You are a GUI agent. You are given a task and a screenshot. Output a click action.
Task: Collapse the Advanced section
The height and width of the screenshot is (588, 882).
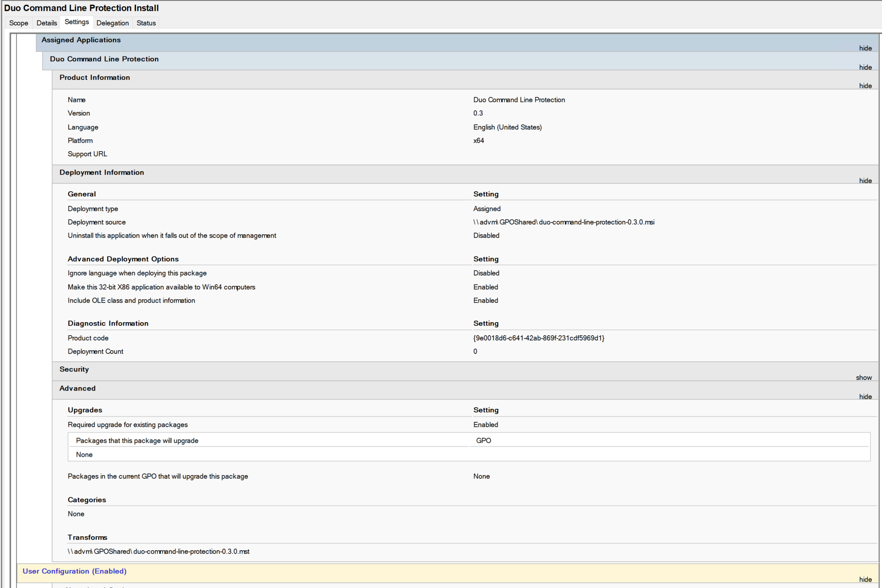pyautogui.click(x=865, y=396)
